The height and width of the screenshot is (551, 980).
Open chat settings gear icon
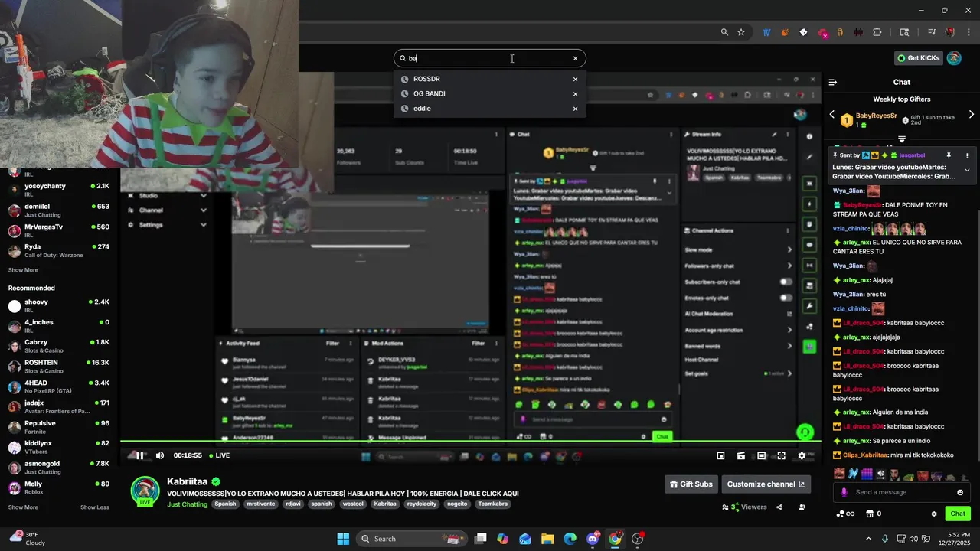(934, 514)
